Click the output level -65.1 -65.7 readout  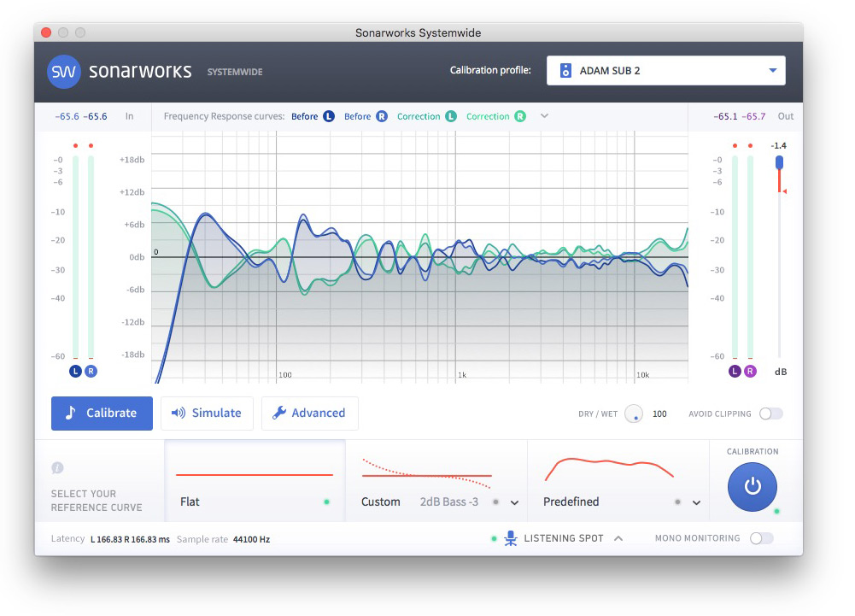740,116
